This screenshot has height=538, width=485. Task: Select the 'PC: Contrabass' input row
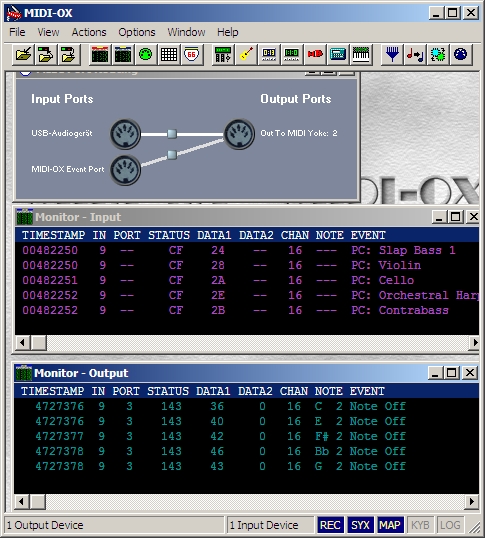[247, 311]
